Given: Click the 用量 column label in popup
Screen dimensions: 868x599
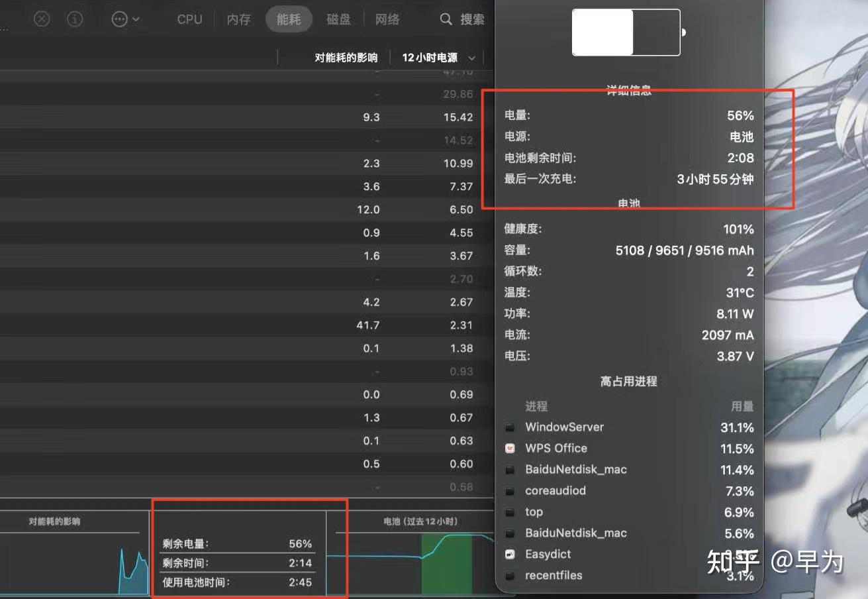Looking at the screenshot, I should pyautogui.click(x=743, y=406).
